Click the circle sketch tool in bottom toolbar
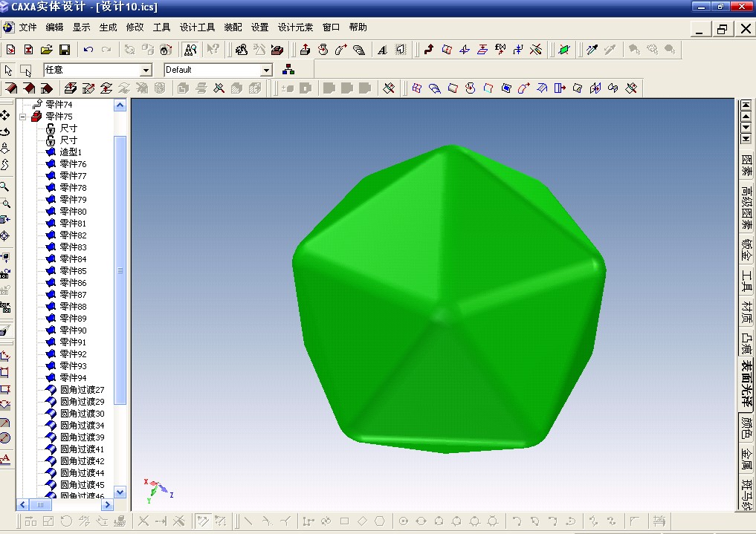This screenshot has height=534, width=756. [404, 521]
